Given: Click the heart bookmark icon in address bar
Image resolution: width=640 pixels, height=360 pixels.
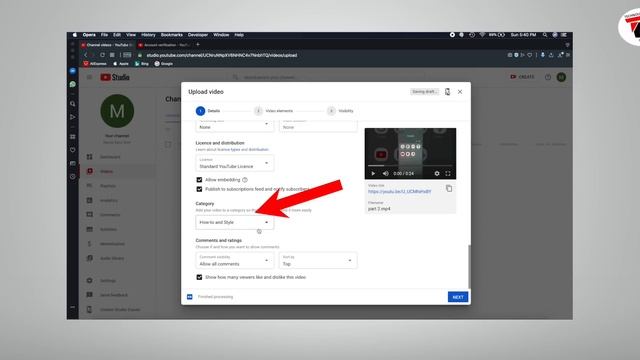Looking at the screenshot, I should tap(529, 55).
